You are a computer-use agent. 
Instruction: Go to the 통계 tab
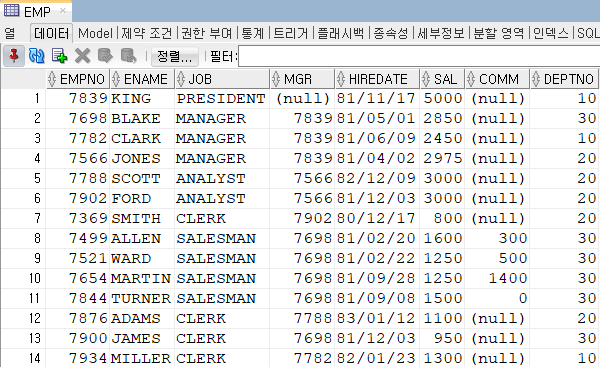(x=253, y=34)
